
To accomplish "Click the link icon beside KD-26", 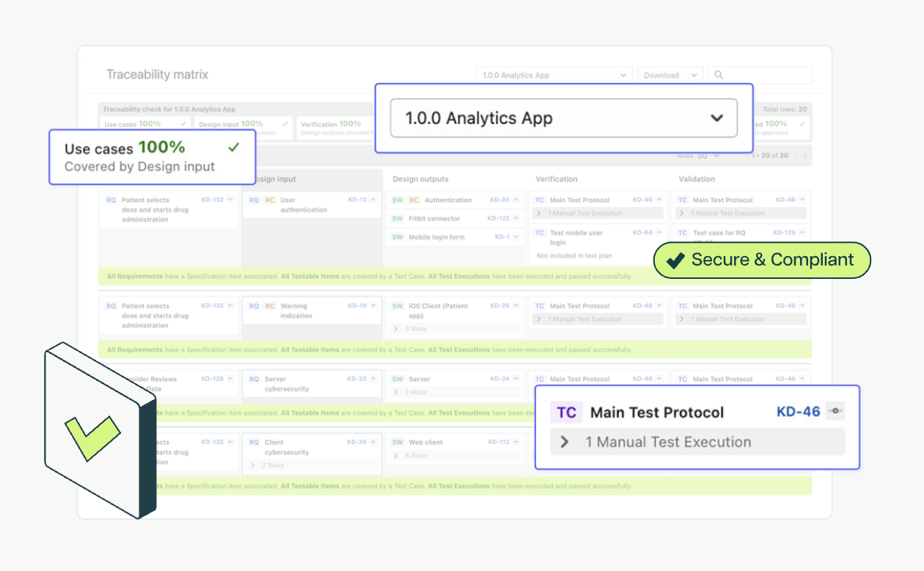I will tap(516, 306).
